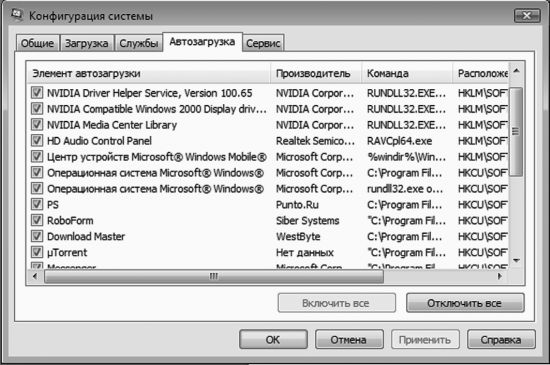Click the vertical scrollbar down arrow
This screenshot has height=365, width=550.
(x=516, y=260)
